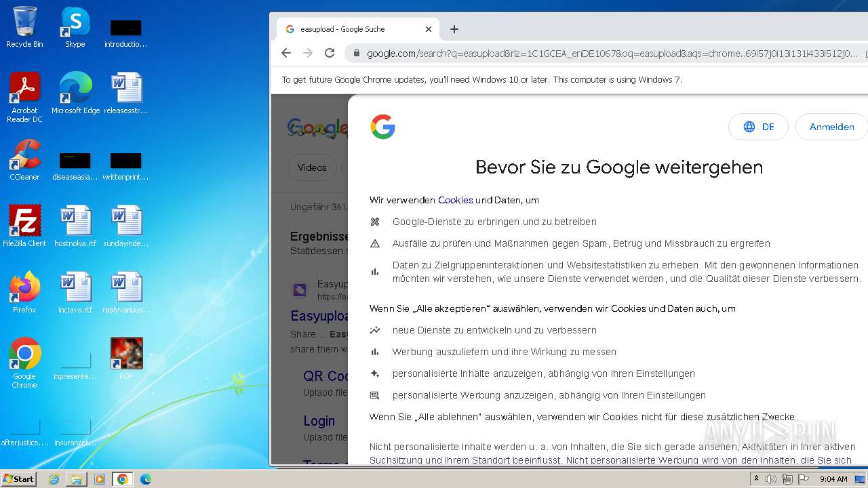The height and width of the screenshot is (488, 868).
Task: Select hostnokia.rtf file on desktop
Action: (75, 226)
